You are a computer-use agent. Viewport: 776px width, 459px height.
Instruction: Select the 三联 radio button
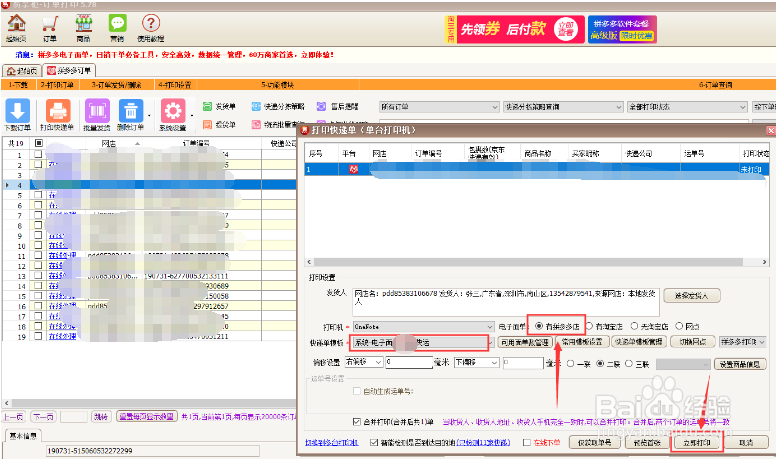629,363
